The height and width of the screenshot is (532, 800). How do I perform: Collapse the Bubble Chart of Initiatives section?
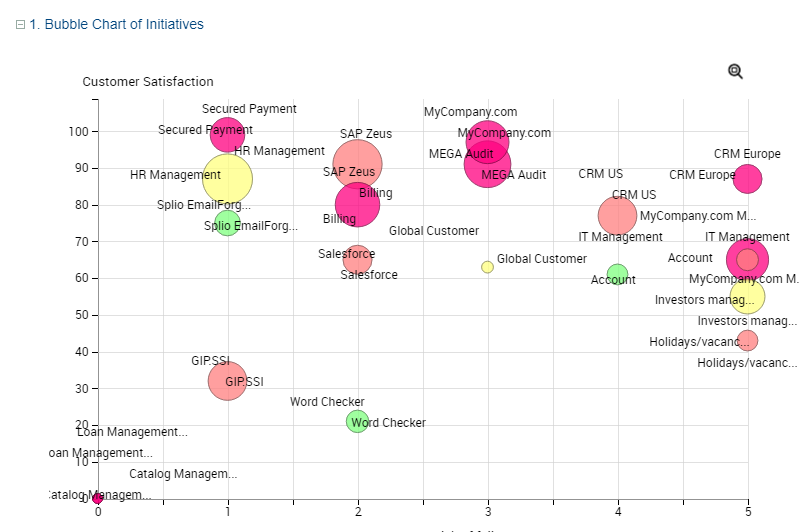[x=20, y=24]
